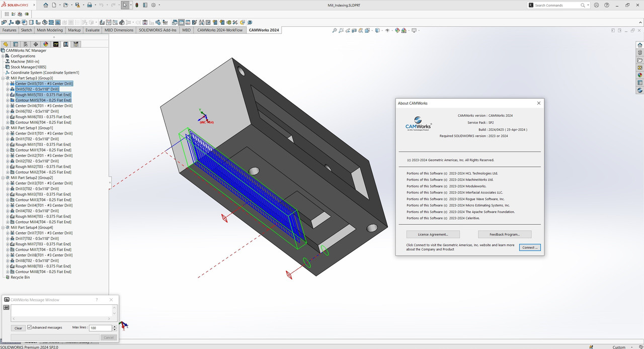Switch to the Evaluate tab
This screenshot has height=349, width=644.
(93, 30)
